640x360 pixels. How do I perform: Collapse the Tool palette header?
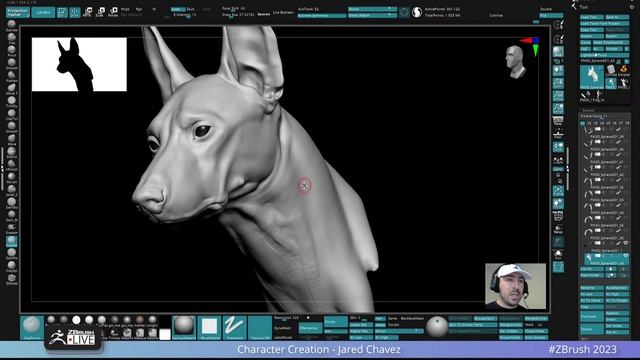584,7
